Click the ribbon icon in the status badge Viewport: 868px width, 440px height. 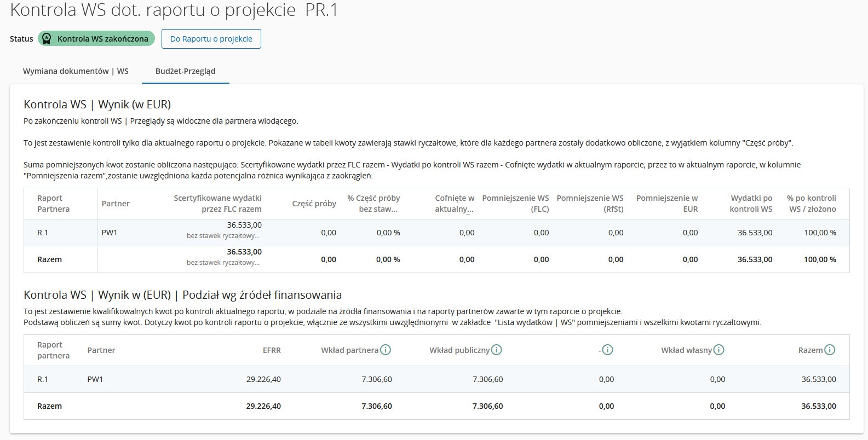[x=47, y=39]
